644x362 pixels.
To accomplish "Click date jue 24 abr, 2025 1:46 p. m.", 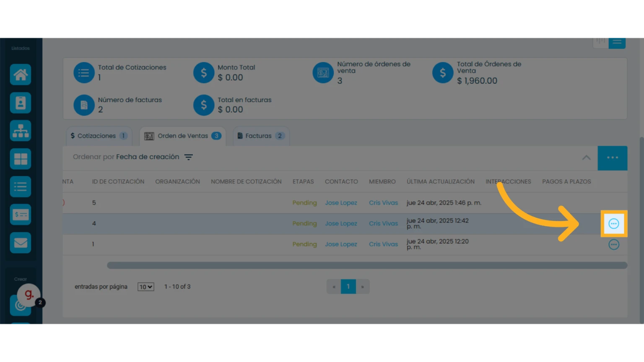I will pyautogui.click(x=444, y=203).
